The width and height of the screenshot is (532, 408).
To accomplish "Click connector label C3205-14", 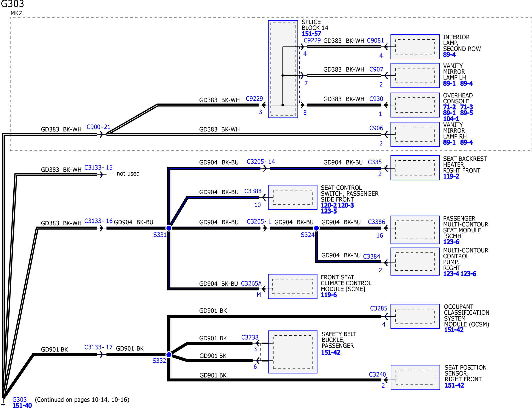I will click(x=261, y=162).
